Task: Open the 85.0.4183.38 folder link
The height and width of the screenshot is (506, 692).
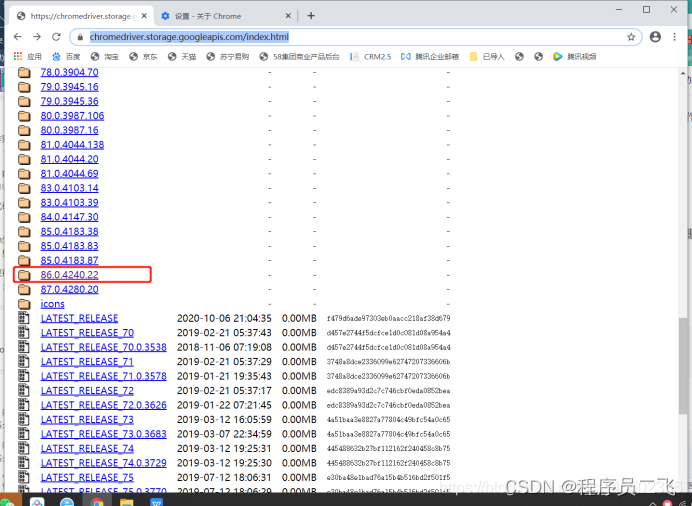Action: [x=69, y=232]
